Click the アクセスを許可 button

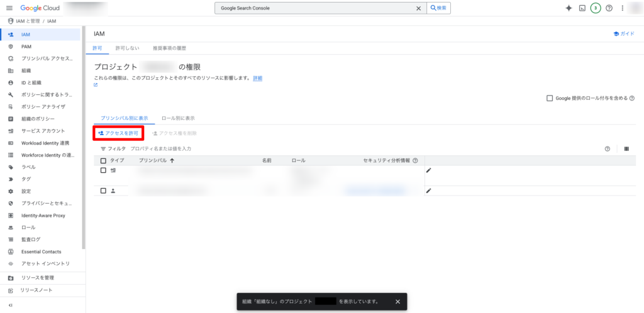[x=118, y=133]
